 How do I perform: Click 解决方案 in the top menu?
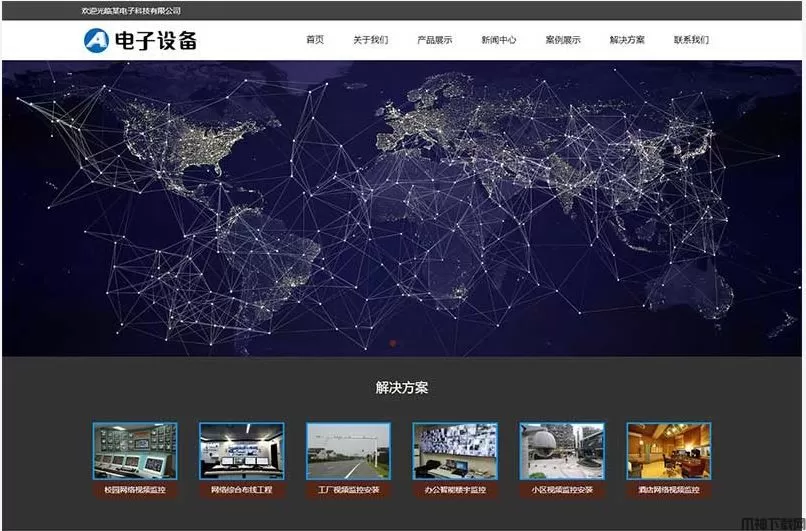point(627,40)
